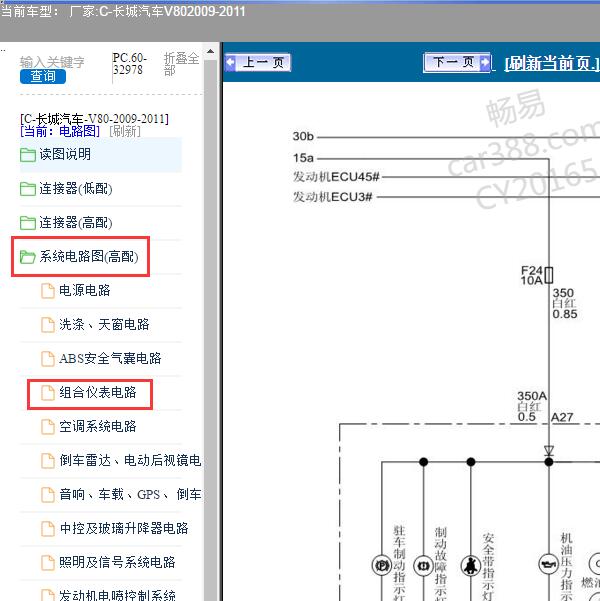Viewport: 600px width, 601px height.
Task: Click the 机油压力指示灯 symbol in the diagram
Action: (x=549, y=564)
